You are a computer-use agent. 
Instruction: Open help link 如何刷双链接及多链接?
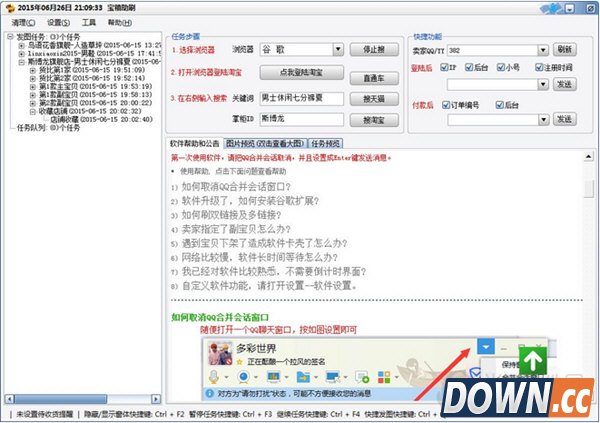[231, 215]
